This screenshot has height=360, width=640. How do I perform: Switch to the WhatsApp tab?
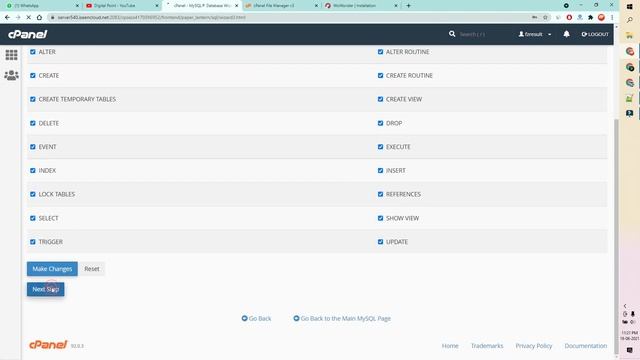click(x=41, y=6)
